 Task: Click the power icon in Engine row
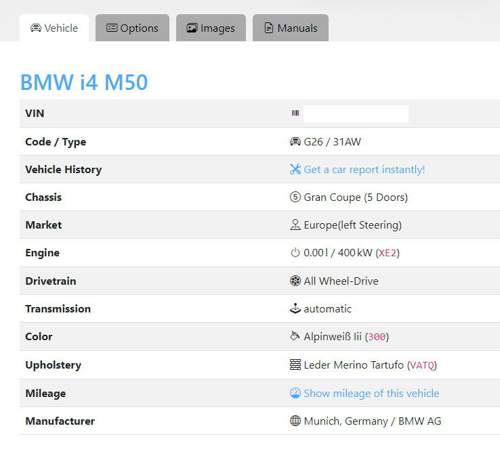[x=295, y=253]
